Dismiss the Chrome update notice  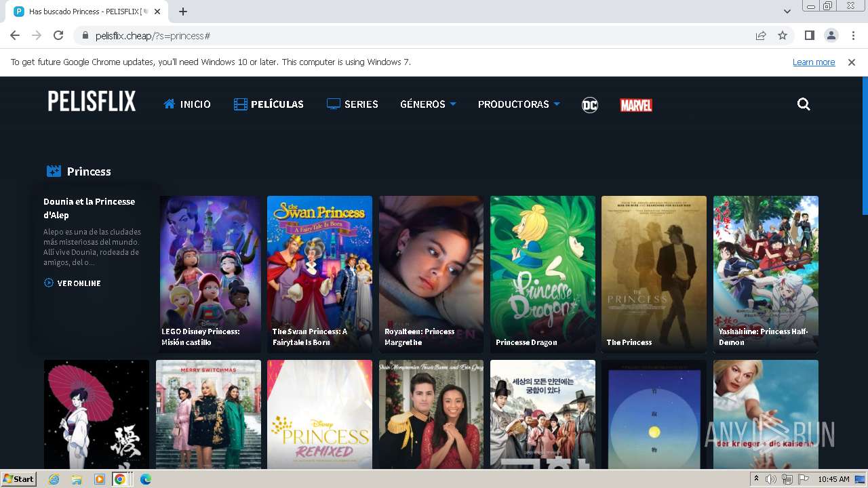852,62
